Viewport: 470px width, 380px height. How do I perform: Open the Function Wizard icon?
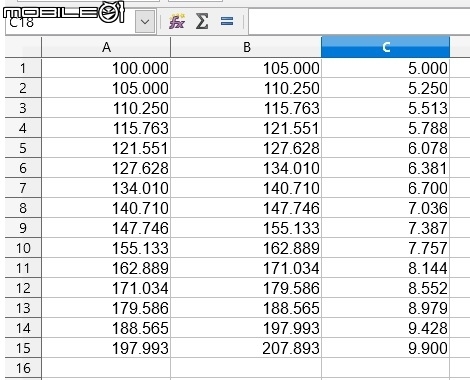[177, 22]
